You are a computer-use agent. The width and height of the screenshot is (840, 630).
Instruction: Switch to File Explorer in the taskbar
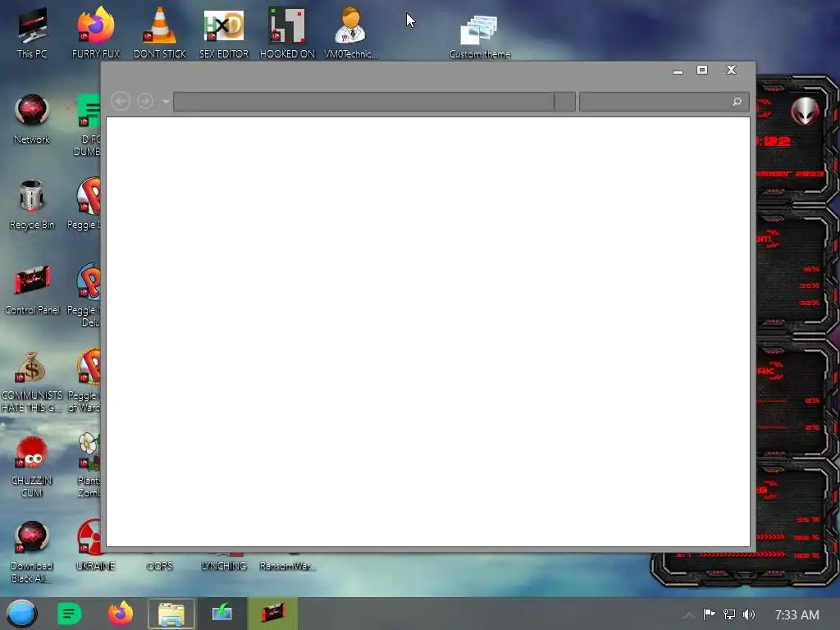(x=171, y=614)
